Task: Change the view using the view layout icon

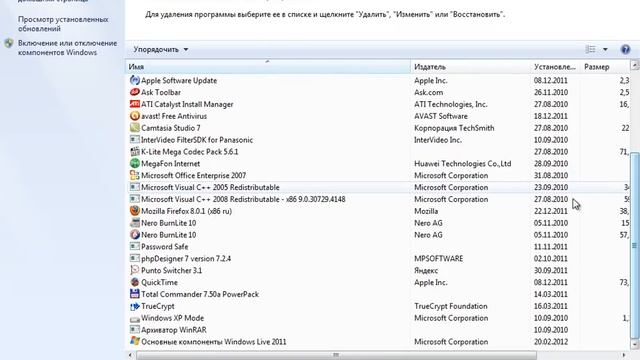Action: coord(591,49)
